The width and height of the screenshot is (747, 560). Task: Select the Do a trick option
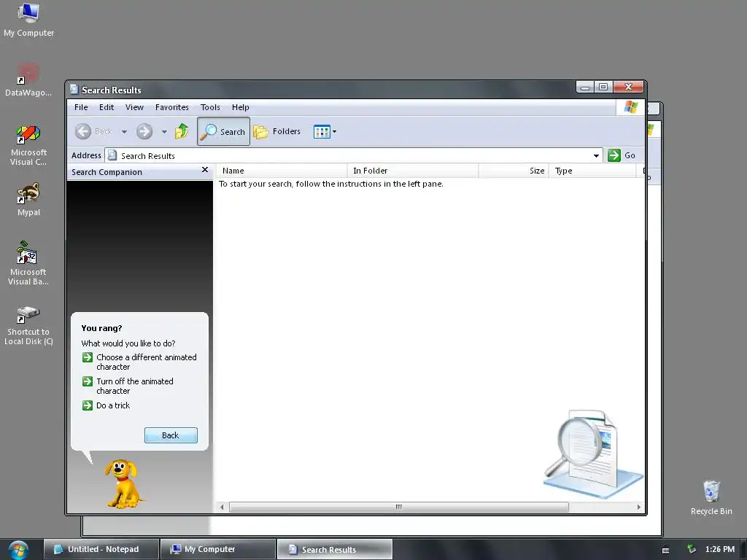107,405
